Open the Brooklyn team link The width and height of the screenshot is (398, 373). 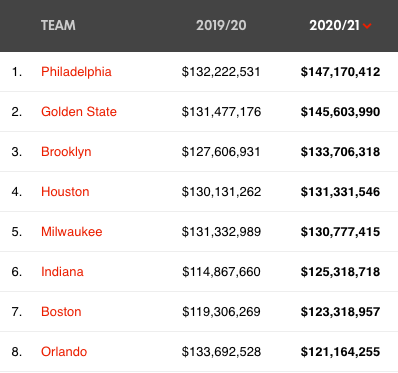point(66,152)
